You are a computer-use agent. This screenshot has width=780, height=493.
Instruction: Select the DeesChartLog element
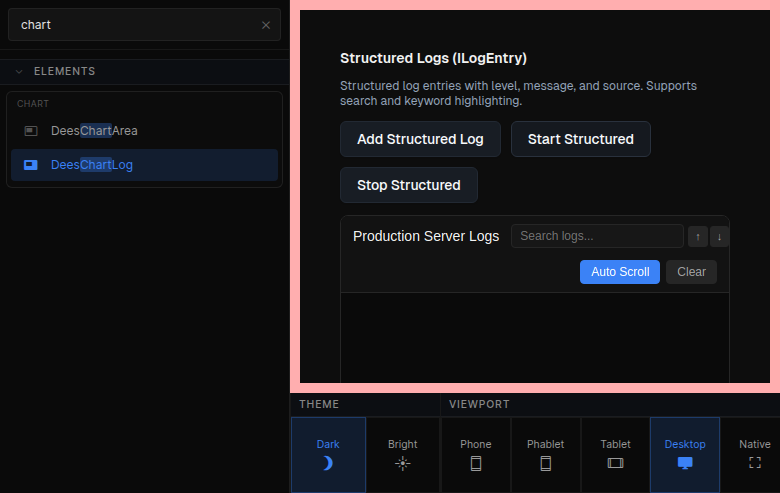92,165
